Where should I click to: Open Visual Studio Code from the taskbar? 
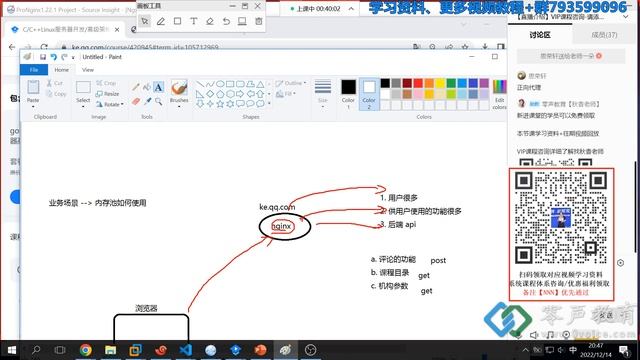pos(185,350)
